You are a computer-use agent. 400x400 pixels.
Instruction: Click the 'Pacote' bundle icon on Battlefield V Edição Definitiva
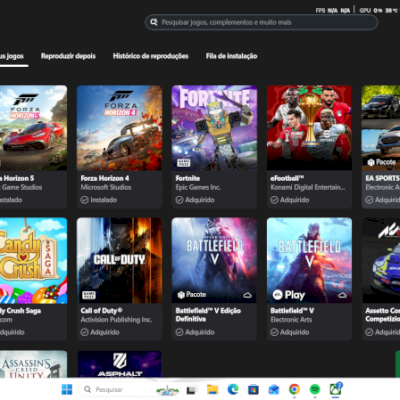point(181,295)
